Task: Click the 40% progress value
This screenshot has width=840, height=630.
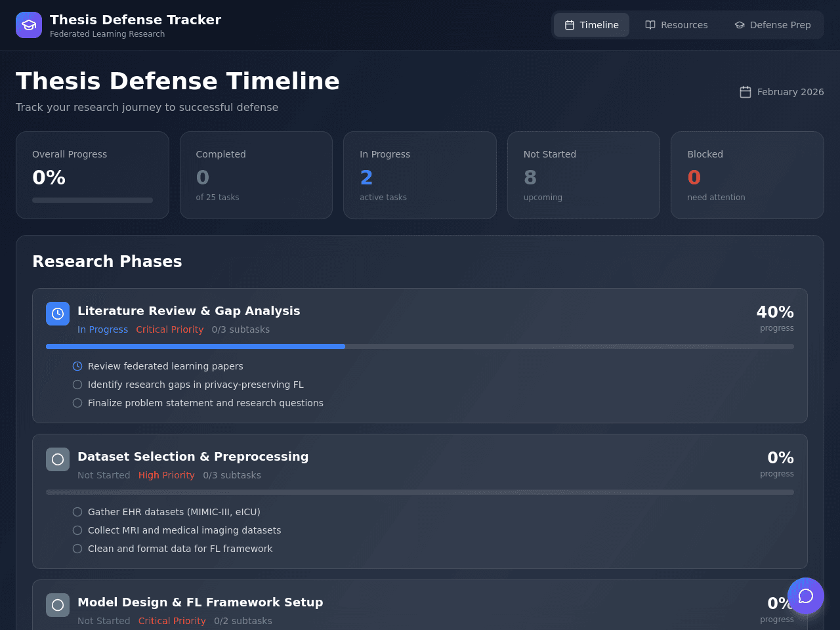Action: (x=775, y=312)
